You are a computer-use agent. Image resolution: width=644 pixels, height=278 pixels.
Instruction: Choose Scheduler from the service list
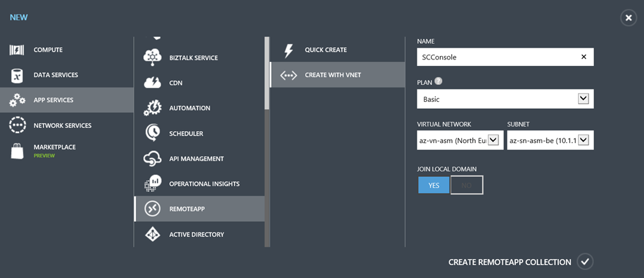tap(200, 134)
